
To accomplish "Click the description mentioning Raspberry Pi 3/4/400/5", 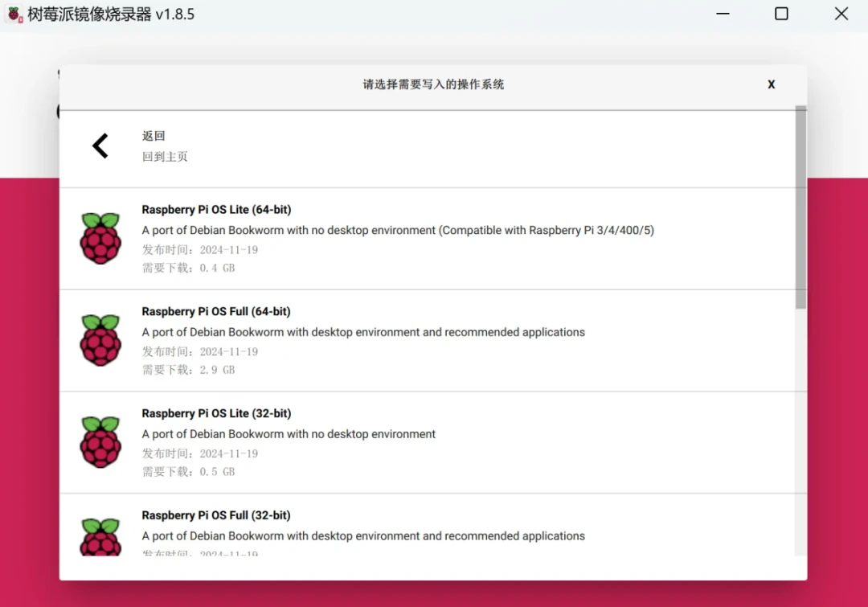I will [x=398, y=230].
